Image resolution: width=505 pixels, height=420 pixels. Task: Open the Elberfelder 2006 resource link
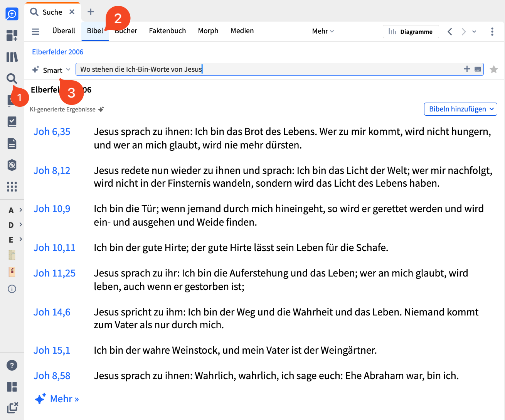[57, 52]
